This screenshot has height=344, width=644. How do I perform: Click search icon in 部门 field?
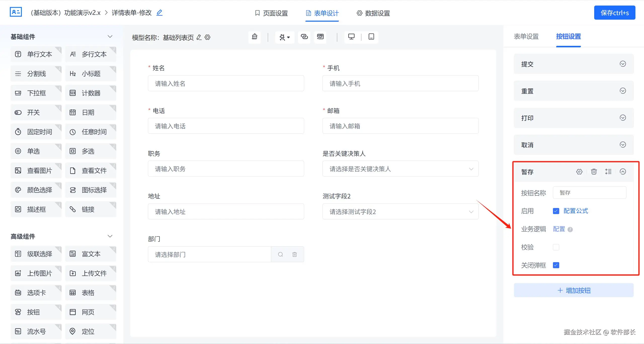pos(280,254)
